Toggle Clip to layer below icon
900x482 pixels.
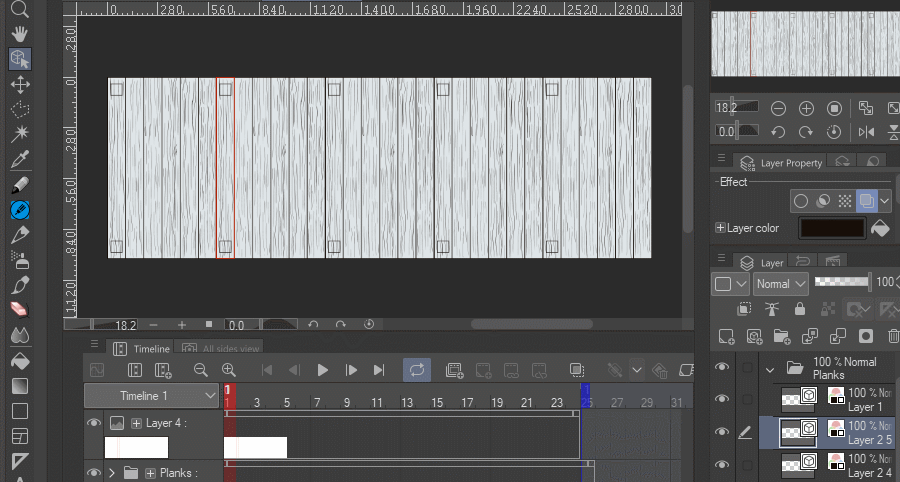[x=744, y=309]
